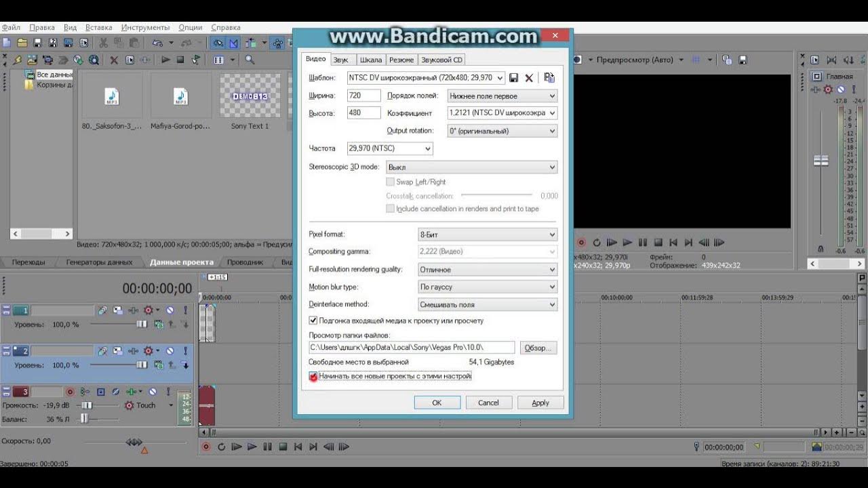Invert phase on audio track 3
The image size is (868, 488).
pos(116,391)
